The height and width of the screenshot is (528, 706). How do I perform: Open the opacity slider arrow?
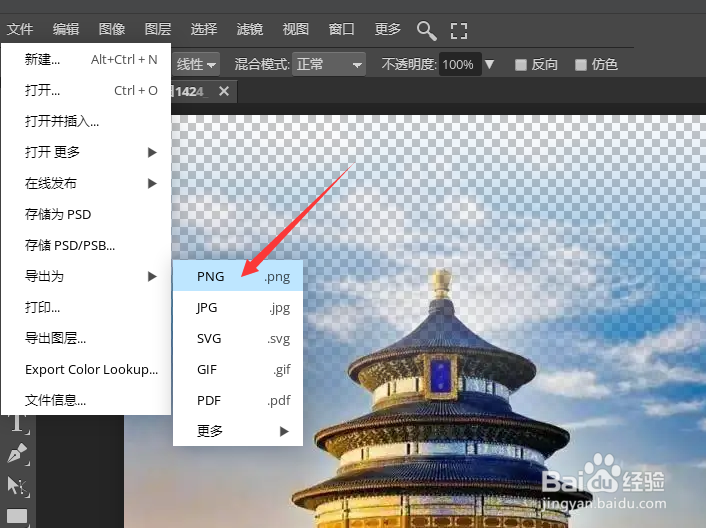pos(489,64)
